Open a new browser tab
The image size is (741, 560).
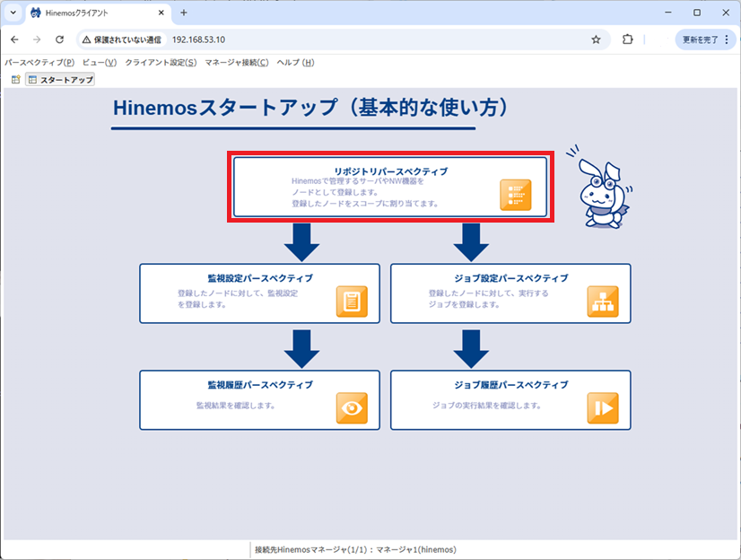(184, 13)
